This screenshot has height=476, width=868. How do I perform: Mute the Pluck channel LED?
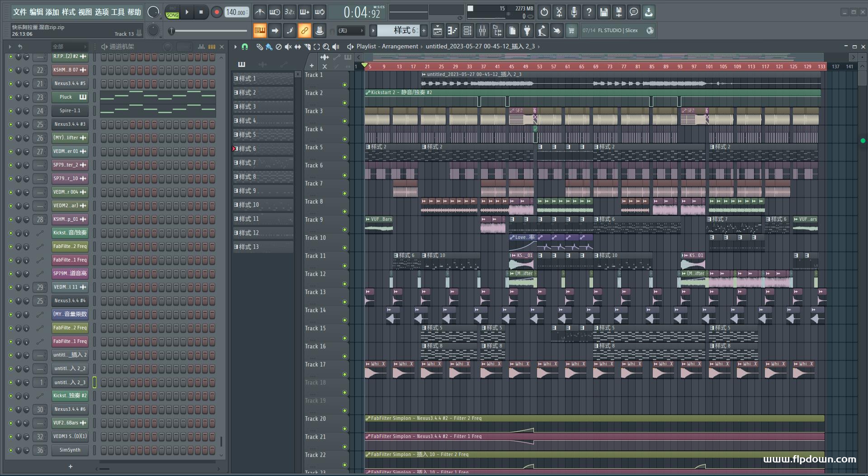click(11, 97)
